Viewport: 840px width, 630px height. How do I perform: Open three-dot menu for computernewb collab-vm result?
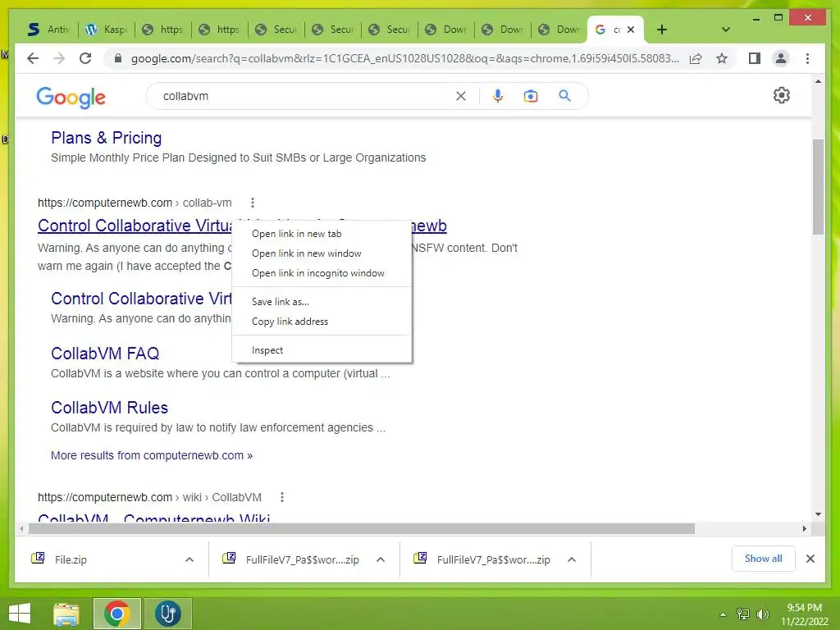coord(253,203)
